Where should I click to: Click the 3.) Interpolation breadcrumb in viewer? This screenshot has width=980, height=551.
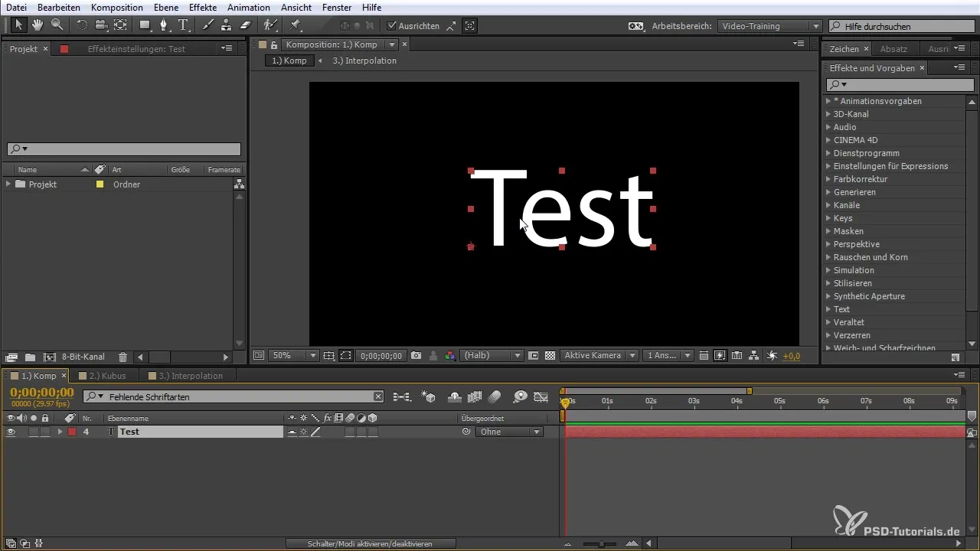(364, 60)
